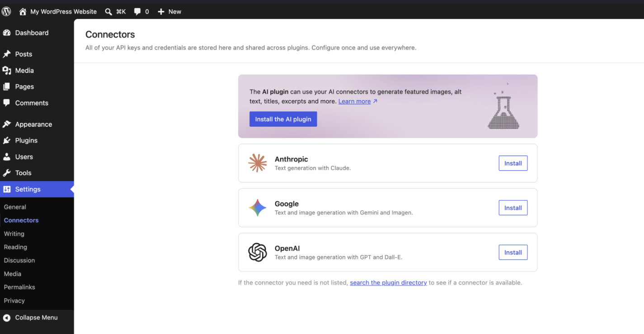Screen dimensions: 644x334
Task: Open Writing settings
Action: [14, 234]
